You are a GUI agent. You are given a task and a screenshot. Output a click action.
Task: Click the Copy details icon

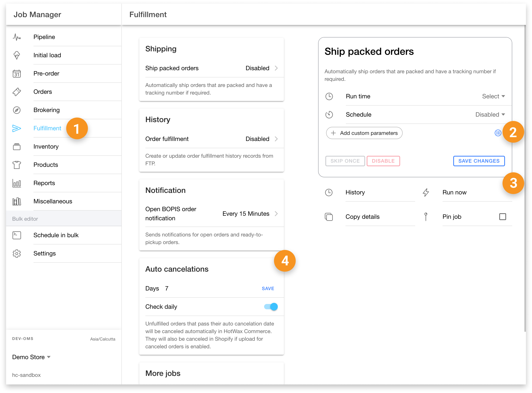click(329, 217)
